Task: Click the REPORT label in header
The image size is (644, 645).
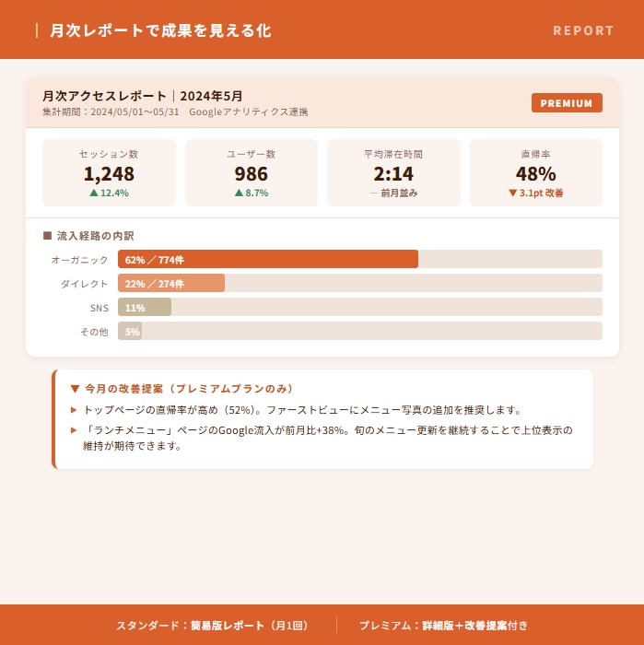Action: pyautogui.click(x=583, y=30)
